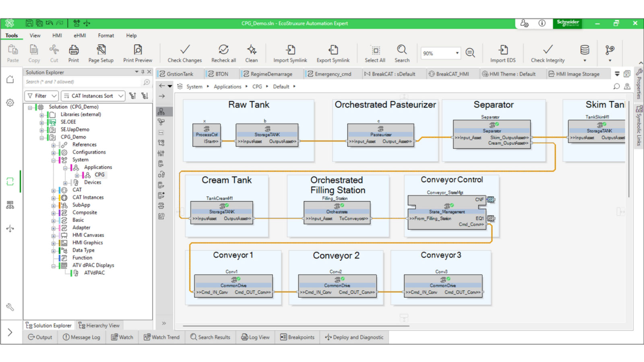
Task: Click the database icon in the ribbon
Action: [585, 50]
